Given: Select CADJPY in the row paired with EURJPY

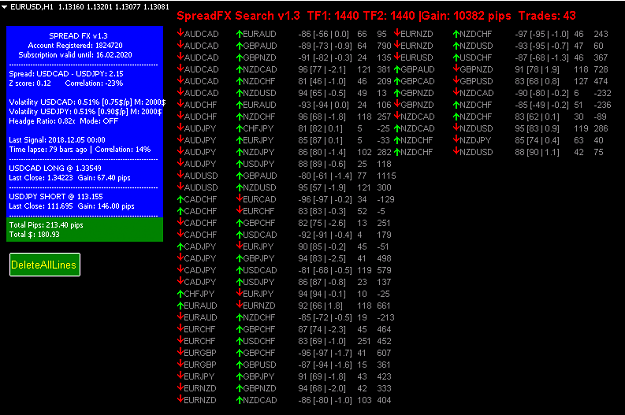Looking at the screenshot, I should click(200, 247).
